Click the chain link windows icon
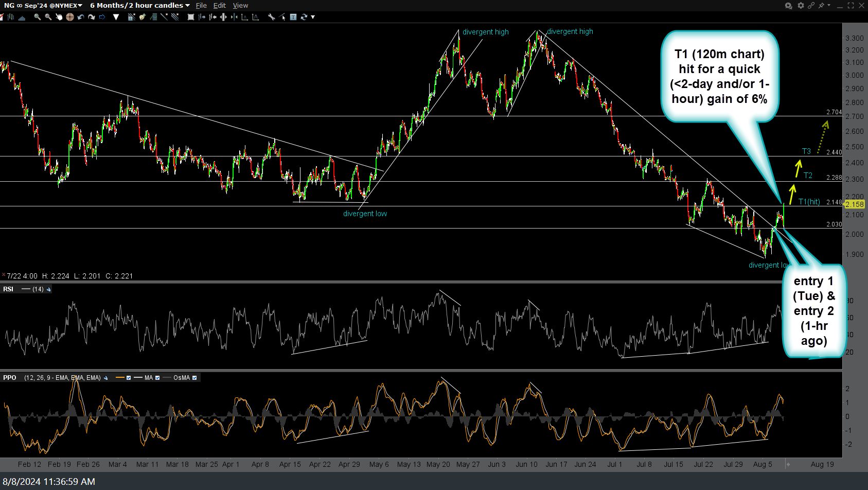This screenshot has width=868, height=490. (811, 6)
